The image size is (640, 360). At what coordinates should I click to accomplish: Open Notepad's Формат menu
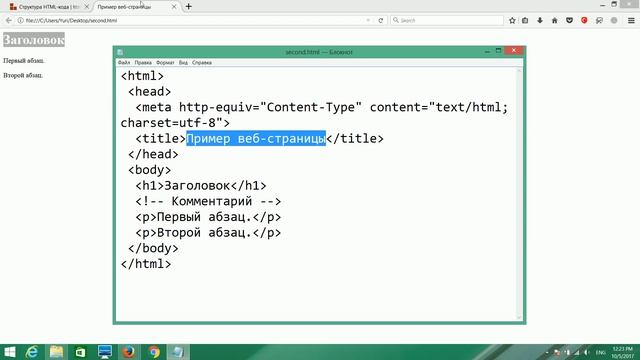tap(165, 63)
